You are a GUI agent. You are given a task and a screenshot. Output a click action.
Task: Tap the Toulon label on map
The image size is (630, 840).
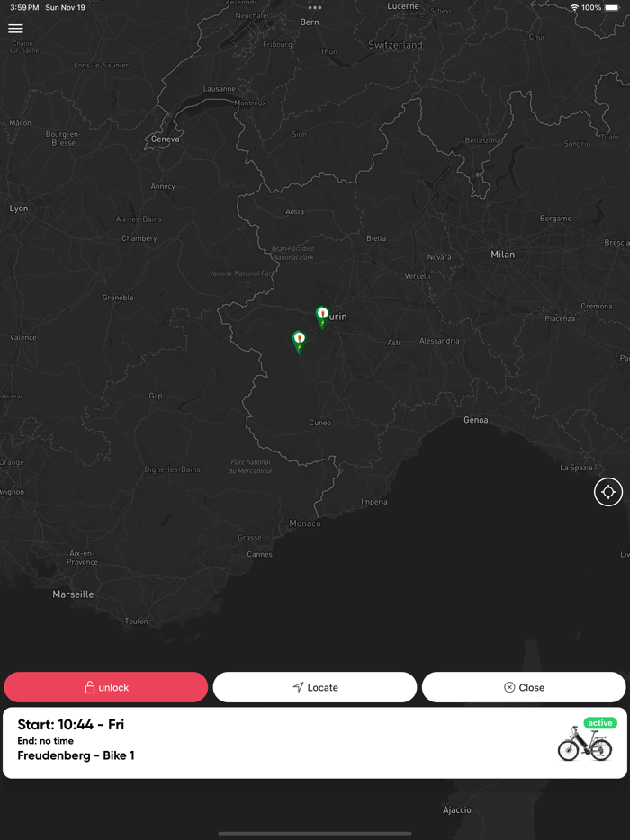[136, 621]
